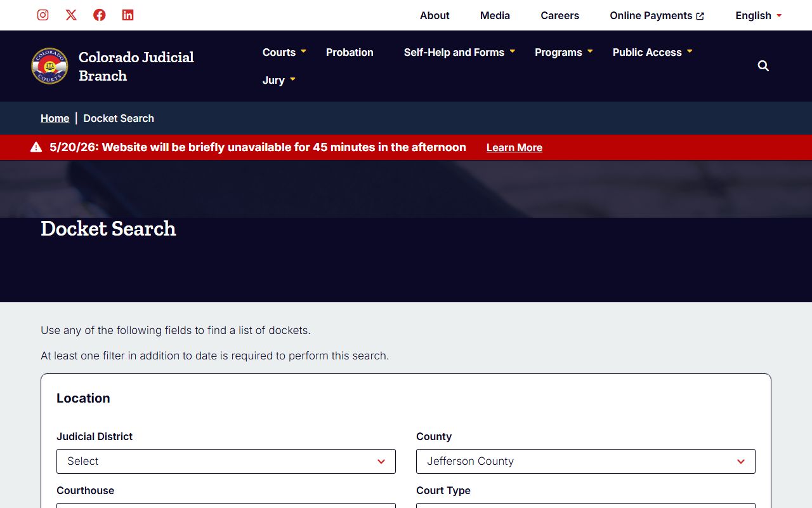Open the Online Payments link
The height and width of the screenshot is (508, 812).
tap(657, 15)
